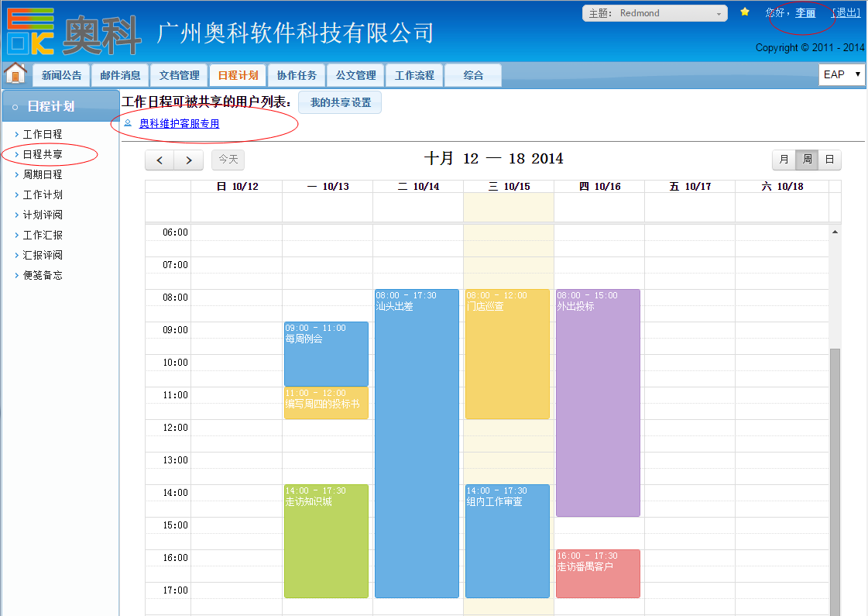Viewport: 868px width, 616px height.
Task: Open the 主题 Redmond theme dropdown
Action: click(x=655, y=13)
